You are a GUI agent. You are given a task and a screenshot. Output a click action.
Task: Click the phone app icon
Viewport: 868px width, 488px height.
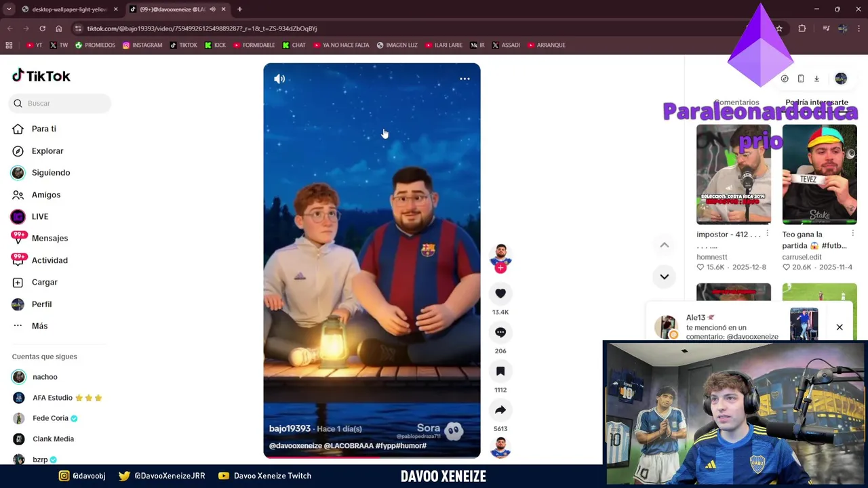click(801, 79)
